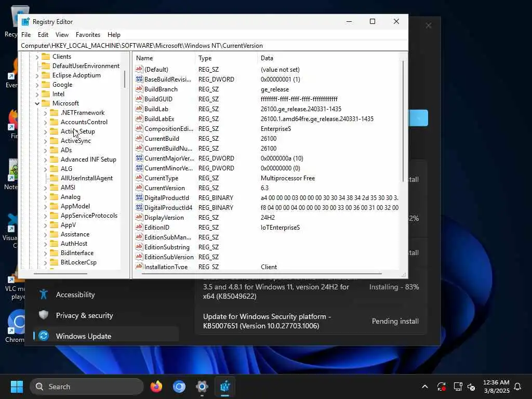
Task: Open the View menu
Action: click(62, 35)
